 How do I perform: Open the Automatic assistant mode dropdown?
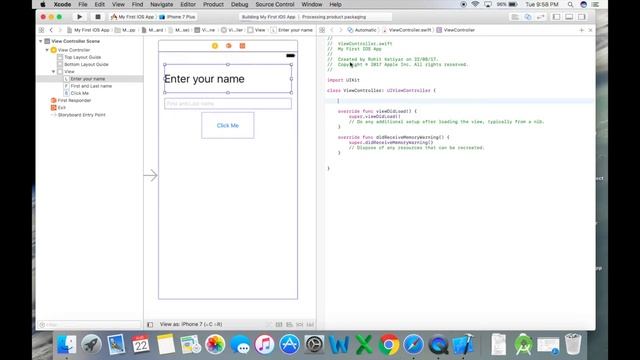click(x=362, y=30)
